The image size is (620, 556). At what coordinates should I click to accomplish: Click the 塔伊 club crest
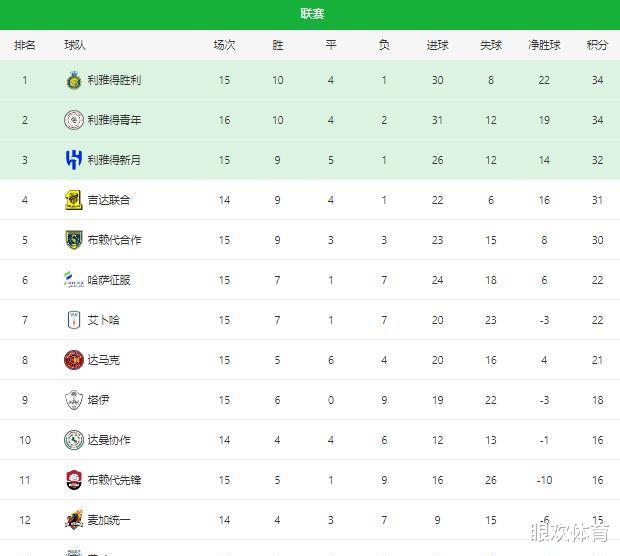[x=74, y=400]
